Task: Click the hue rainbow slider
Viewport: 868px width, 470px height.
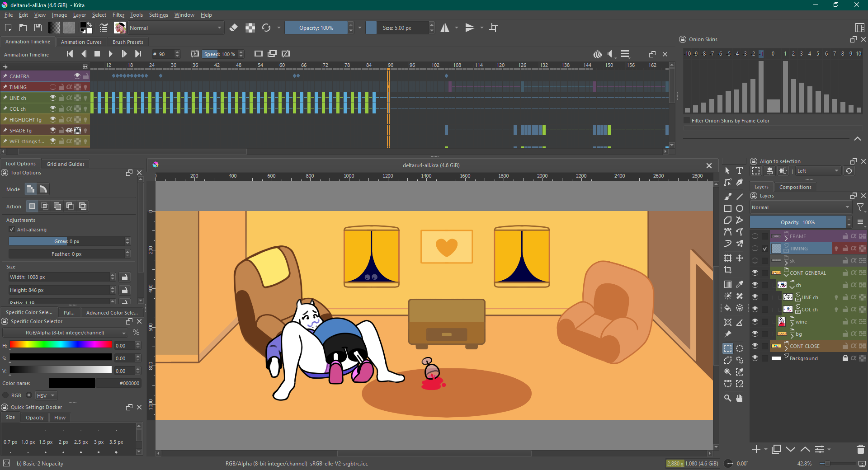Action: tap(61, 344)
